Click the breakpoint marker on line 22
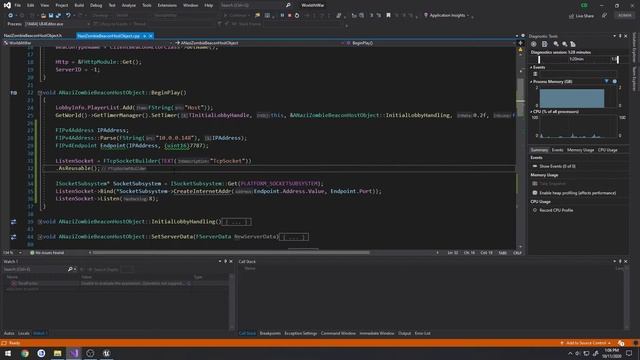This screenshot has width=640, height=360. pyautogui.click(x=14, y=93)
